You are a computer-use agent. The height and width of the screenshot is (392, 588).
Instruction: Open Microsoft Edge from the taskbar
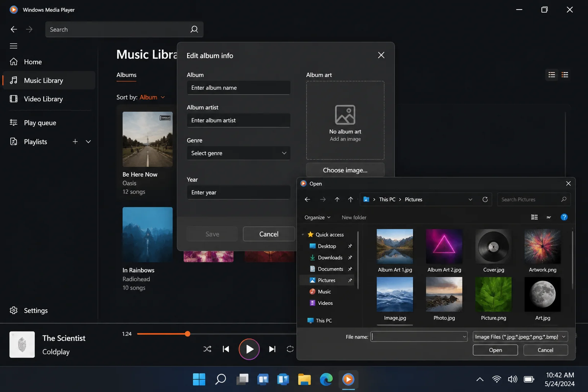tap(326, 379)
